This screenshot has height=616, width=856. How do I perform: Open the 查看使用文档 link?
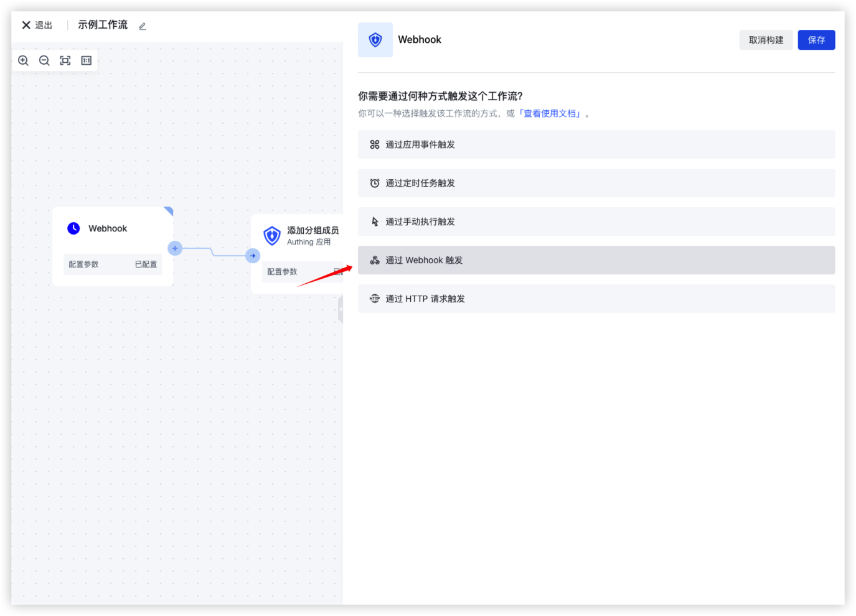(x=551, y=113)
